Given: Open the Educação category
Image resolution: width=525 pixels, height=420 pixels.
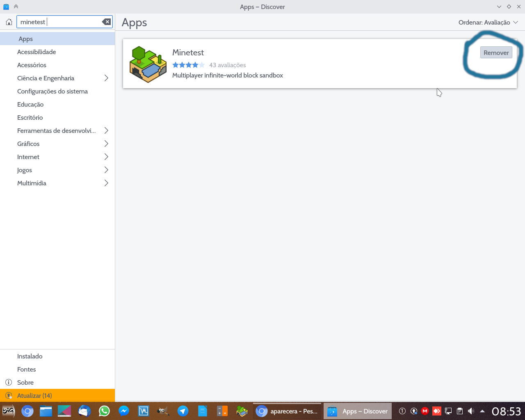Looking at the screenshot, I should 57,104.
